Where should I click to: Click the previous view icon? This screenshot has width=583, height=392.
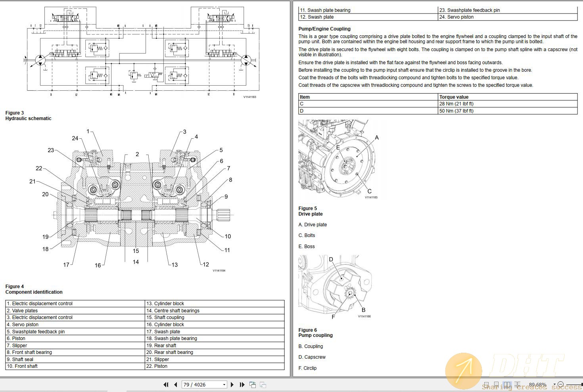click(x=253, y=384)
